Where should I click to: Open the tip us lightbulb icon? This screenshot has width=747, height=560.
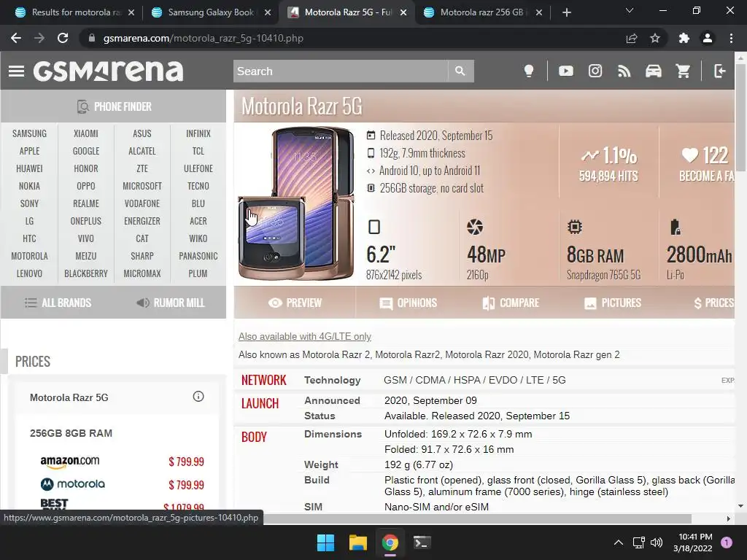[529, 71]
